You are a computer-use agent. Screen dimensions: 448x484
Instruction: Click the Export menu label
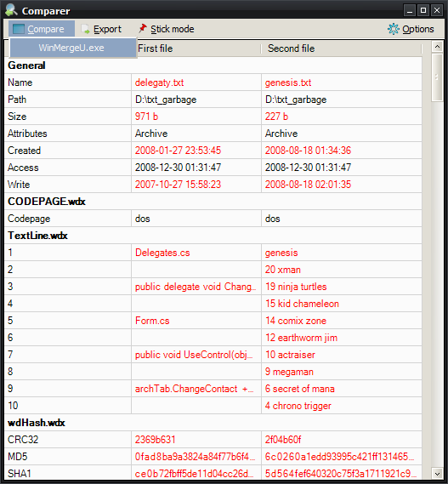pyautogui.click(x=107, y=29)
